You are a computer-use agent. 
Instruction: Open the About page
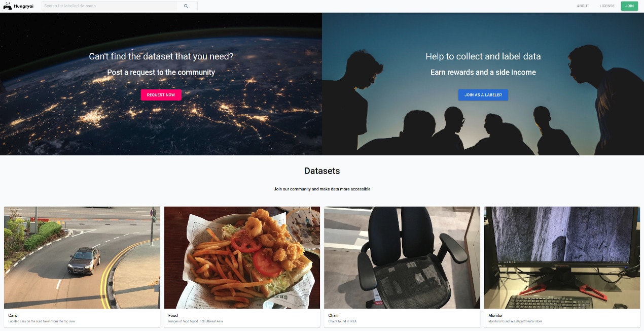[583, 6]
